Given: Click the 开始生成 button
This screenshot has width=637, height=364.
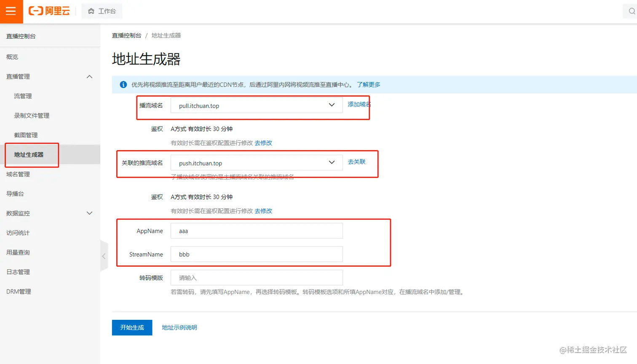Looking at the screenshot, I should [x=132, y=327].
